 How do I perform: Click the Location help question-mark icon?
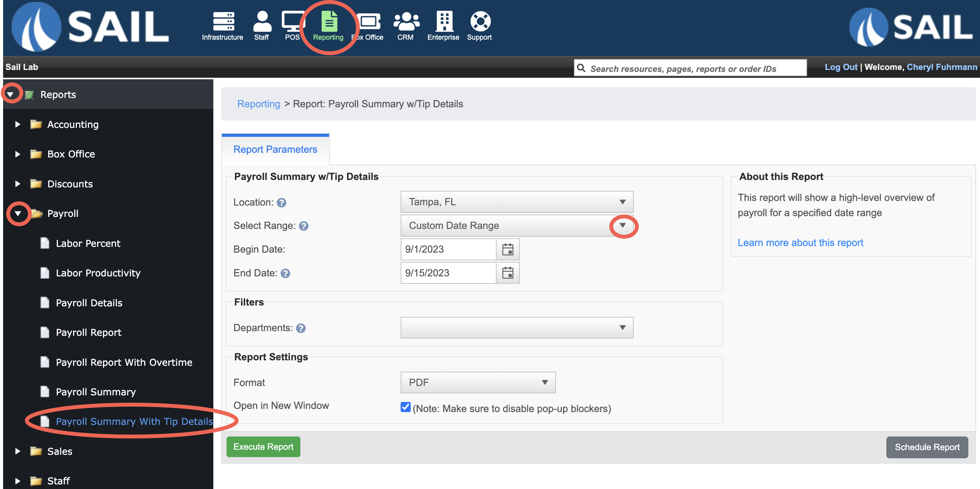(x=282, y=203)
